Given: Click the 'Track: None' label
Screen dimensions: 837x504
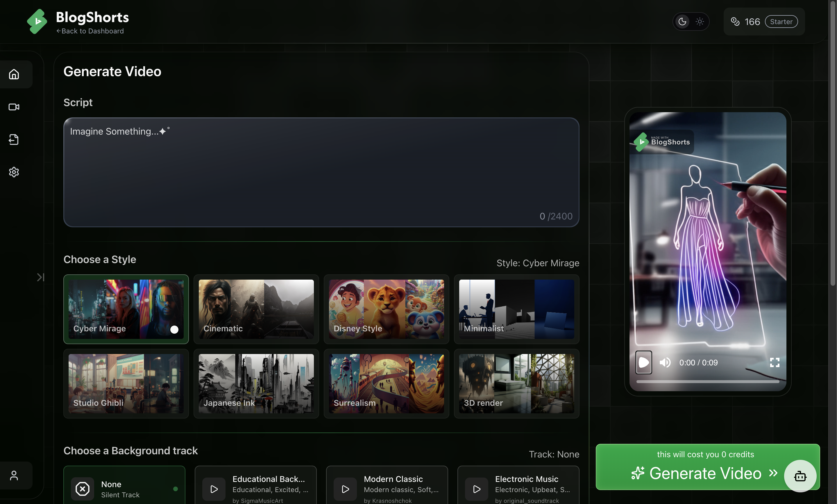Looking at the screenshot, I should pos(554,454).
